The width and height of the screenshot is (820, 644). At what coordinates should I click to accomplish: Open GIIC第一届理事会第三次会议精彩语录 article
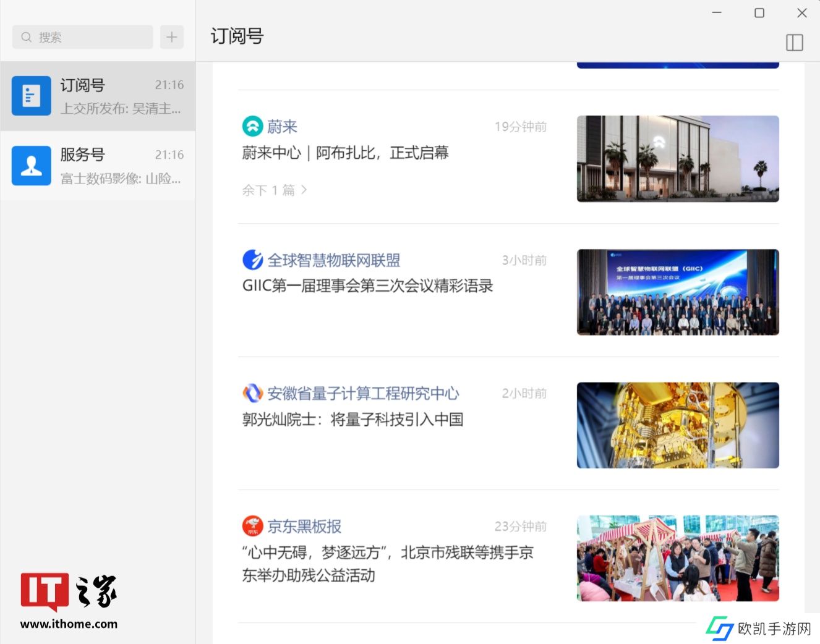(x=367, y=286)
